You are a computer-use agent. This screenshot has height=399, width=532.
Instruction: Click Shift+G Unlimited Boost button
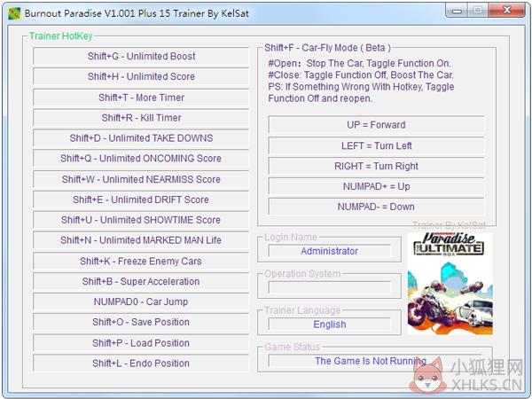tap(141, 57)
